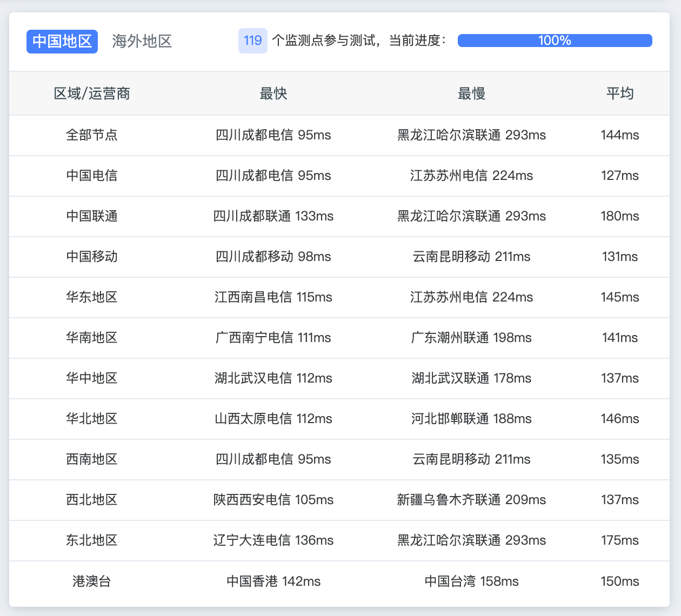Select the 全部节点 row label
This screenshot has width=681, height=616.
point(92,135)
